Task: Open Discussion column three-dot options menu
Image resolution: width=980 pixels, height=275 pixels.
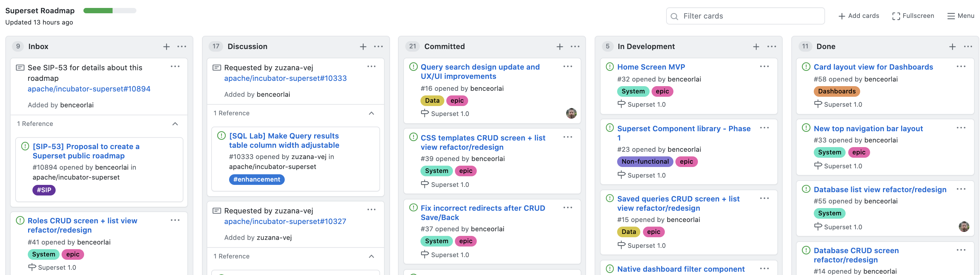Action: pos(378,46)
